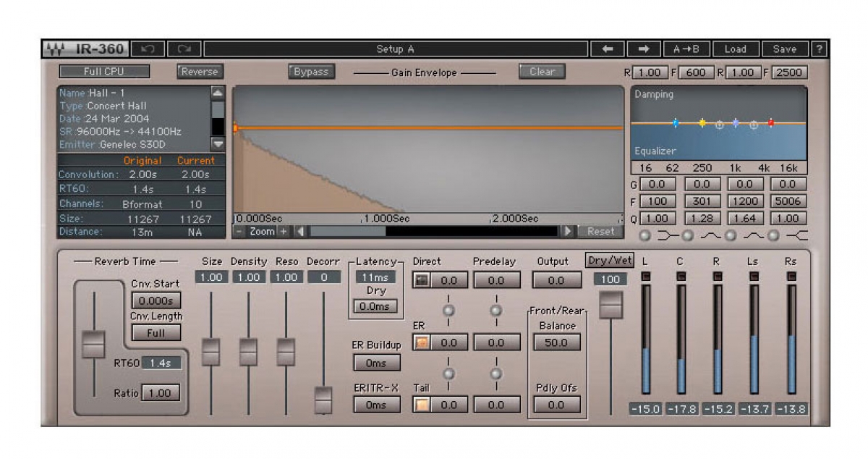Select the yellow EQ band marker
Viewport: 868px width, 459px height.
coord(702,123)
